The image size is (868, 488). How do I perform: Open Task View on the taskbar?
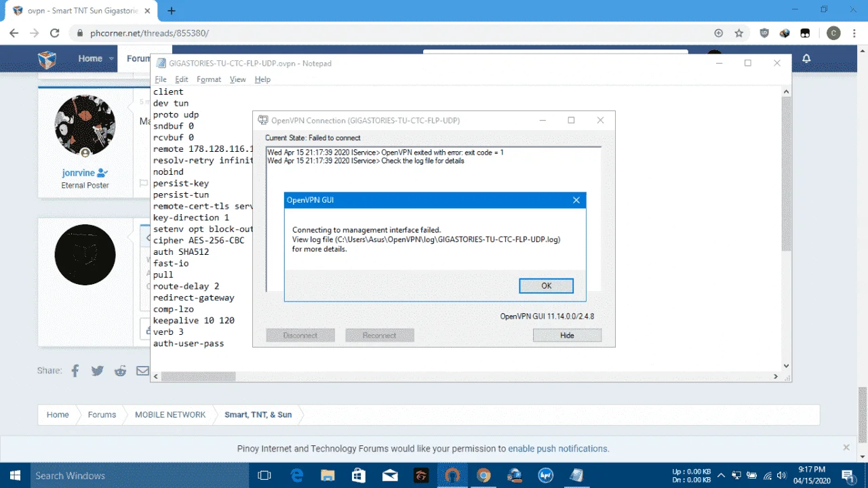pyautogui.click(x=265, y=475)
